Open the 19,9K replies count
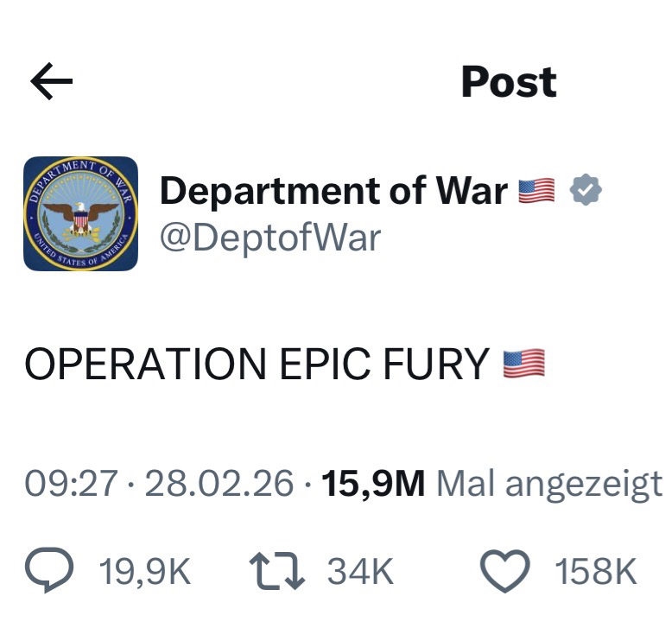The image size is (672, 628). tap(145, 571)
